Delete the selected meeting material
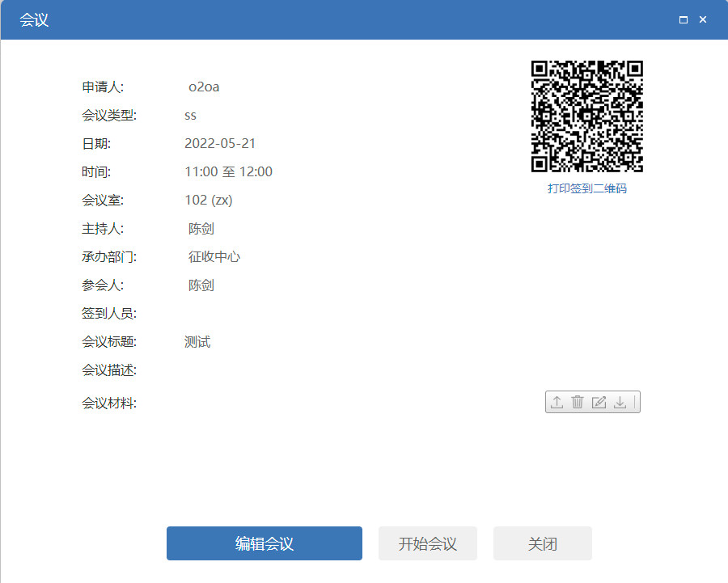728x583 pixels. pos(577,402)
